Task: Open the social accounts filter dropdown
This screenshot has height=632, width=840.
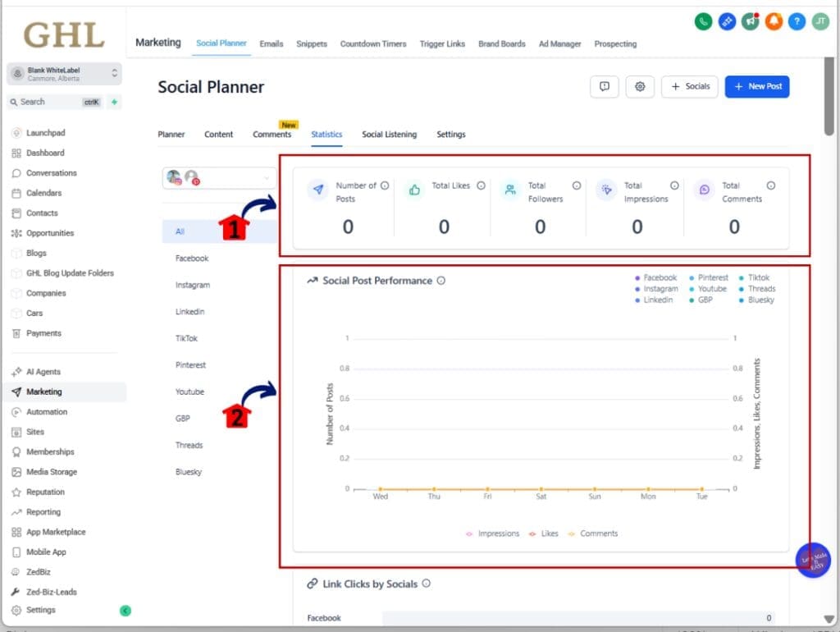Action: (x=217, y=177)
